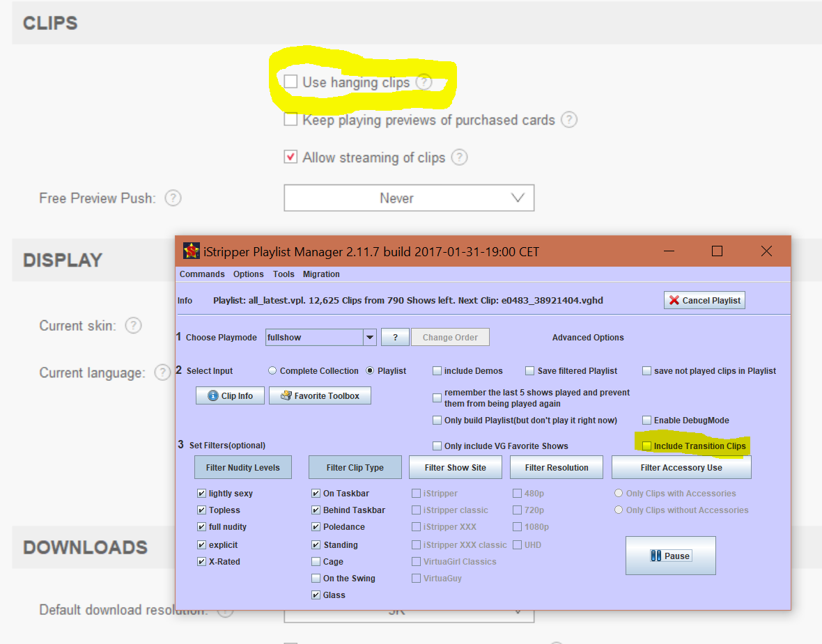Click help icon next to Free Preview Push
The width and height of the screenshot is (822, 644).
point(173,198)
